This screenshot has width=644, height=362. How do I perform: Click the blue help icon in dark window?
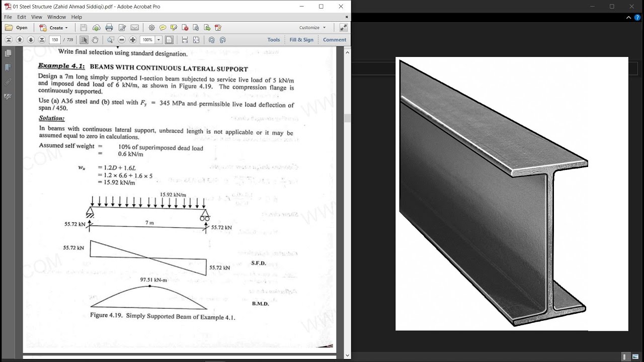click(x=637, y=17)
